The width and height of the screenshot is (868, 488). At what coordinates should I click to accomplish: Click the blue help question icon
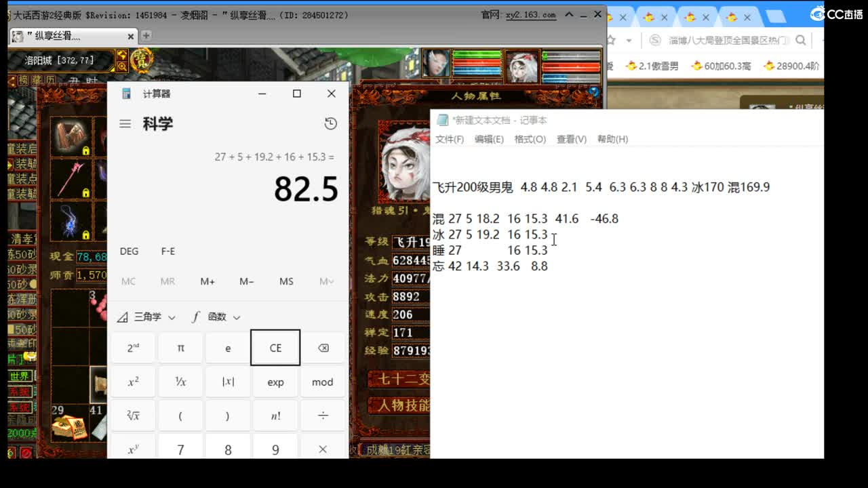pos(594,92)
